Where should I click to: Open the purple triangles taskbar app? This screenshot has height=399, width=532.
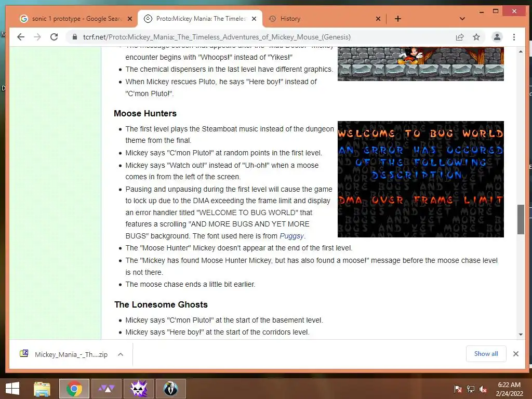[107, 389]
